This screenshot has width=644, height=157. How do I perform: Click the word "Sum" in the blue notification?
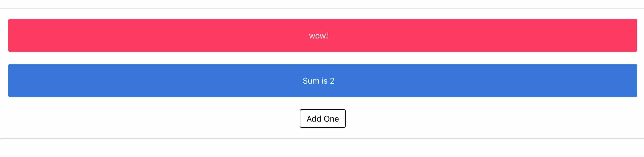click(311, 81)
